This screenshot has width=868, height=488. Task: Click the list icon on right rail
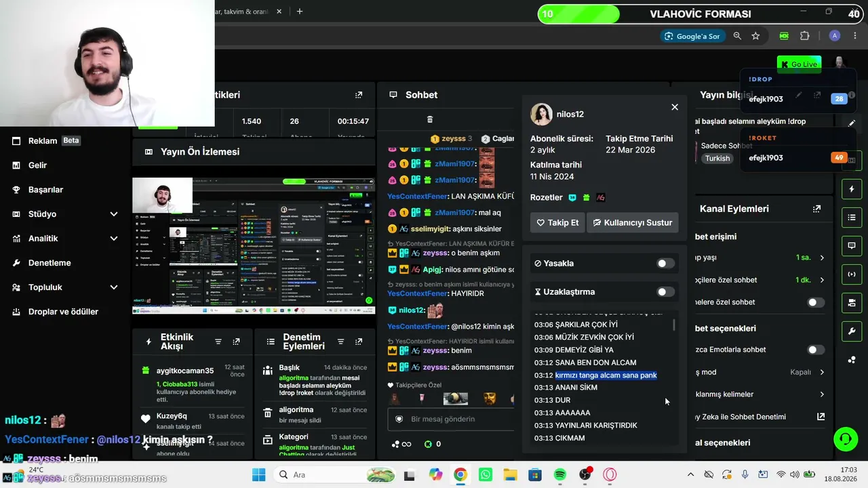pyautogui.click(x=852, y=217)
